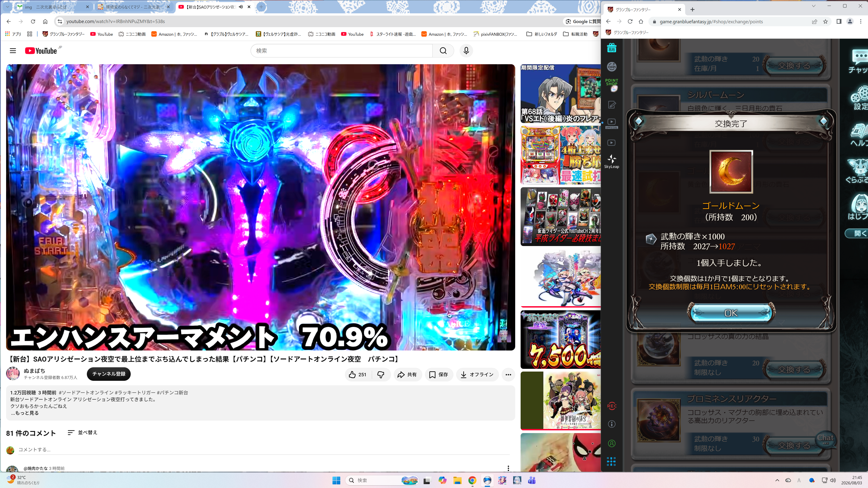Subscribe with the チャンネル登録 button
Viewport: 868px width, 488px height.
pos(109,374)
